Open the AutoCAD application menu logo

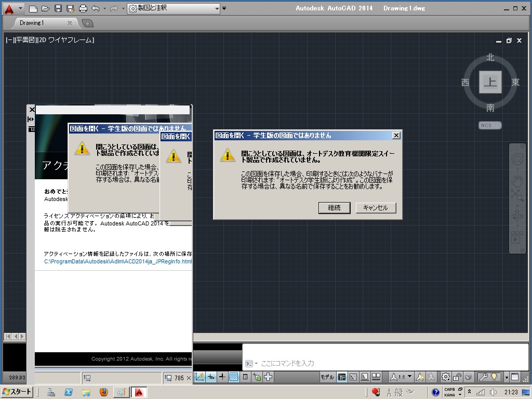click(9, 8)
